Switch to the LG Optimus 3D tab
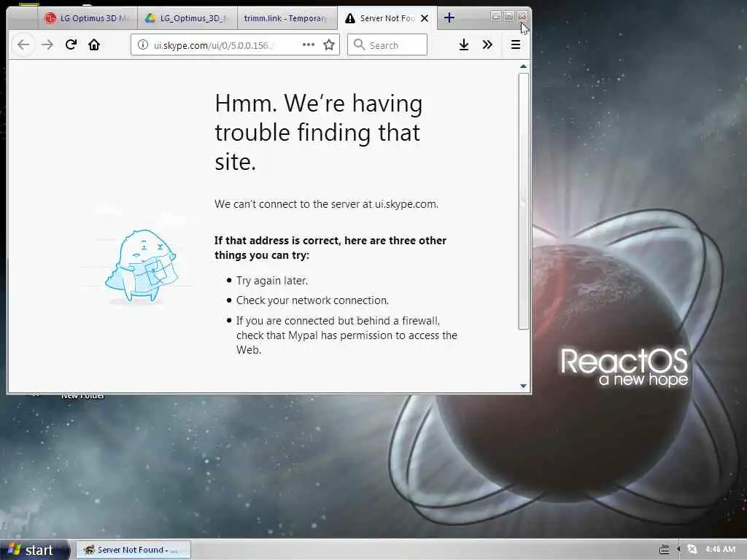The image size is (747, 560). click(x=88, y=18)
